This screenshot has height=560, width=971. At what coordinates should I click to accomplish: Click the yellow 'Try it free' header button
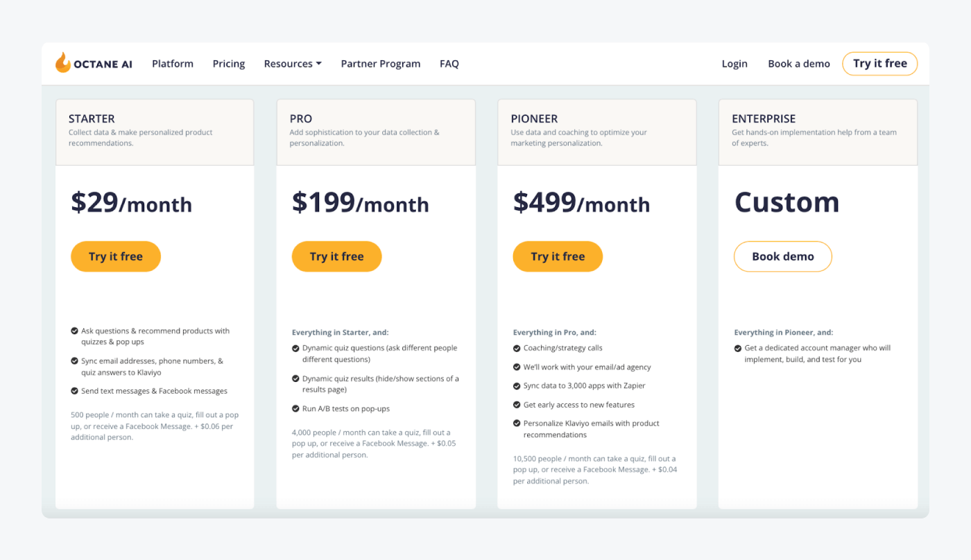(879, 63)
